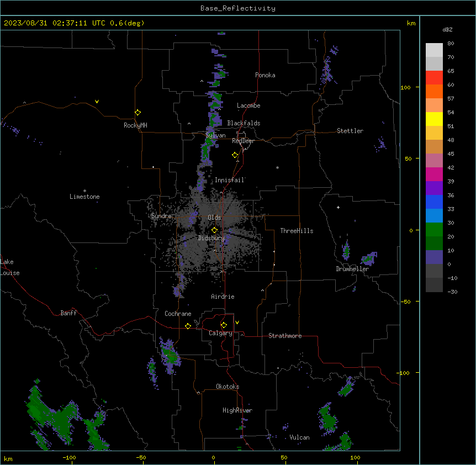Screen dimensions: 476x465
Task: Select the RedDeer city label
Action: [x=243, y=141]
